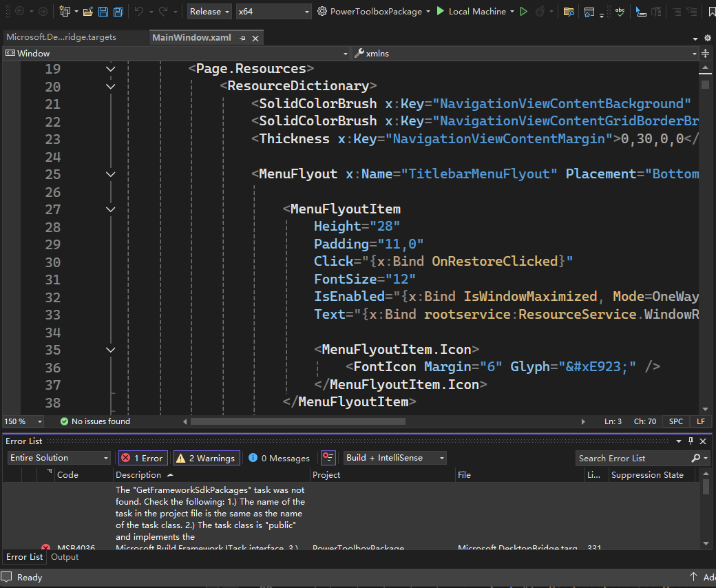Click the editor horizontal scrollbar thumb
716x588 pixels.
[x=297, y=421]
